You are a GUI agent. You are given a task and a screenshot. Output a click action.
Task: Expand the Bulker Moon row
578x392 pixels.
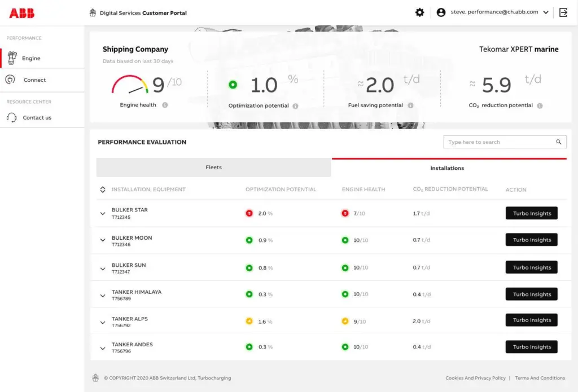tap(103, 240)
